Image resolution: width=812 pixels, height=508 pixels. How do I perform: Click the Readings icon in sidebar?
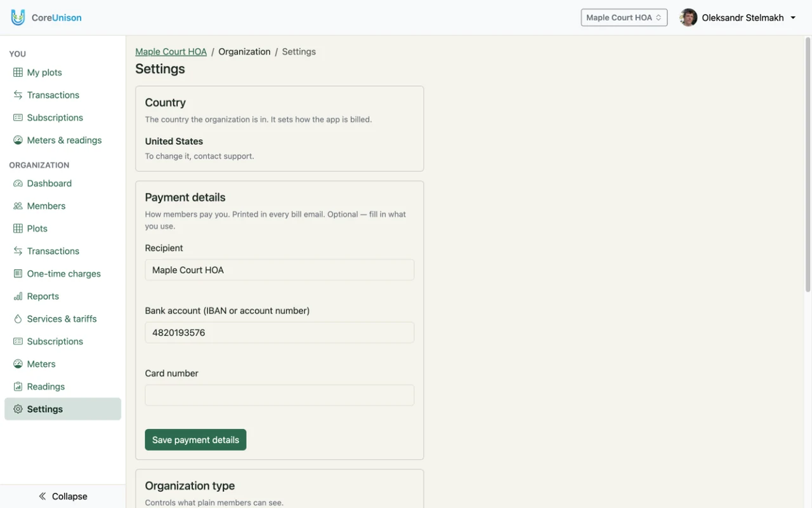pyautogui.click(x=18, y=387)
